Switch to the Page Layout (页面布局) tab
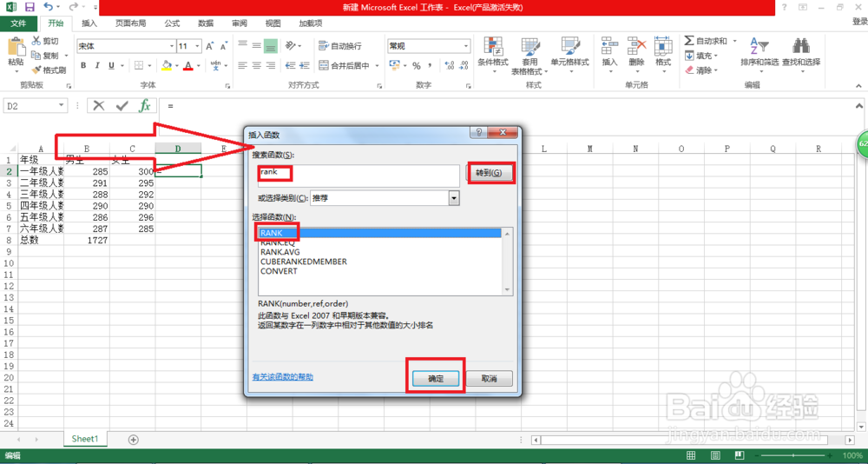This screenshot has width=868, height=464. tap(131, 23)
